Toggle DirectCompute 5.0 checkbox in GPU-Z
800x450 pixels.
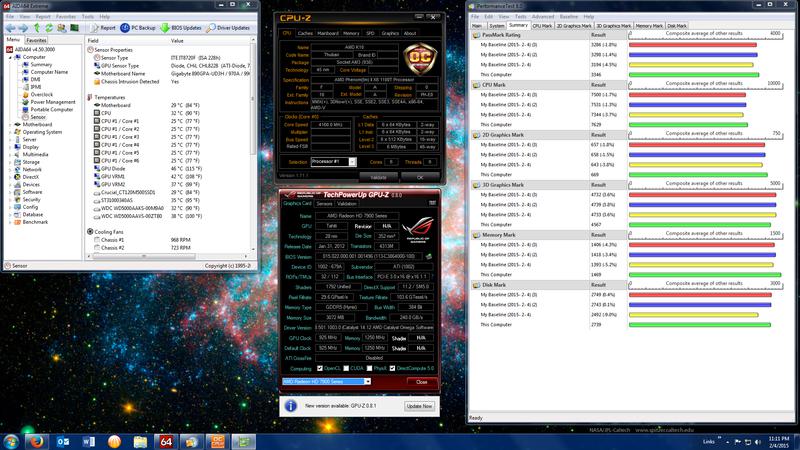392,368
